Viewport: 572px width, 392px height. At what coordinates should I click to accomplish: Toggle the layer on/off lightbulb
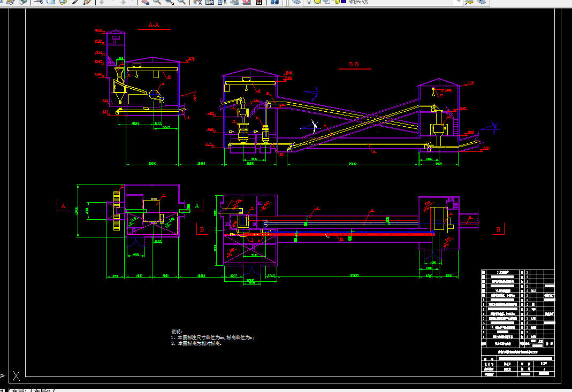click(x=309, y=2)
